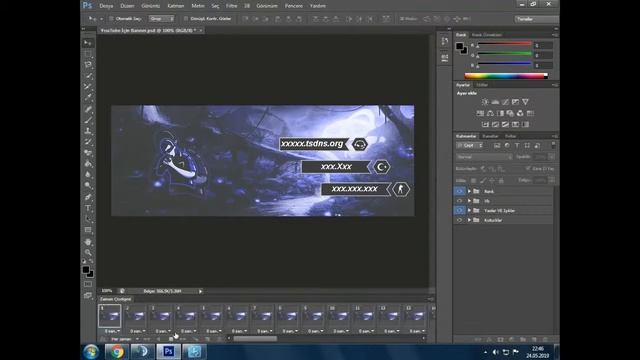Toggle visibility of the 'Kutucuklar' group
Viewport: 640px width, 360px height.
pos(459,220)
